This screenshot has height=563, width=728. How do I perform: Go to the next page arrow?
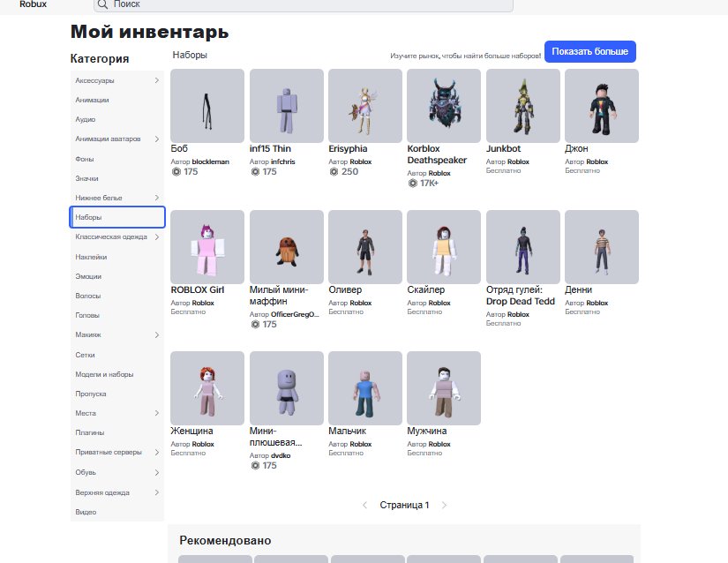pos(445,505)
